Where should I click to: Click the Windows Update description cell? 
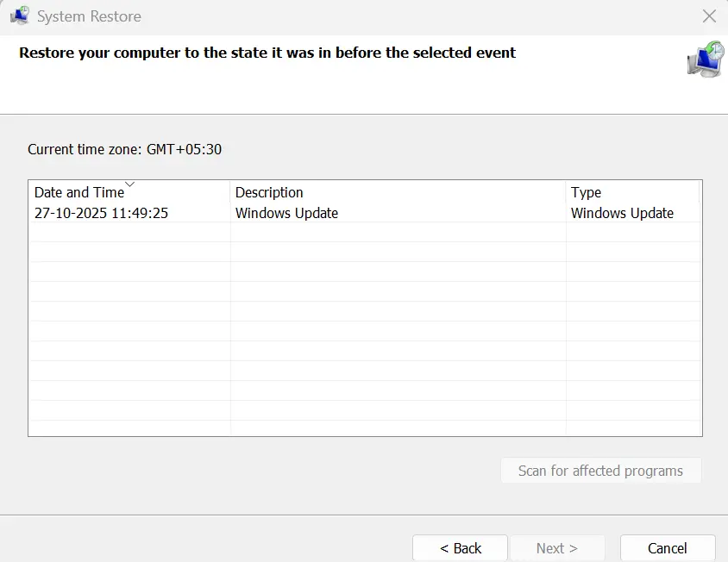[x=286, y=213]
